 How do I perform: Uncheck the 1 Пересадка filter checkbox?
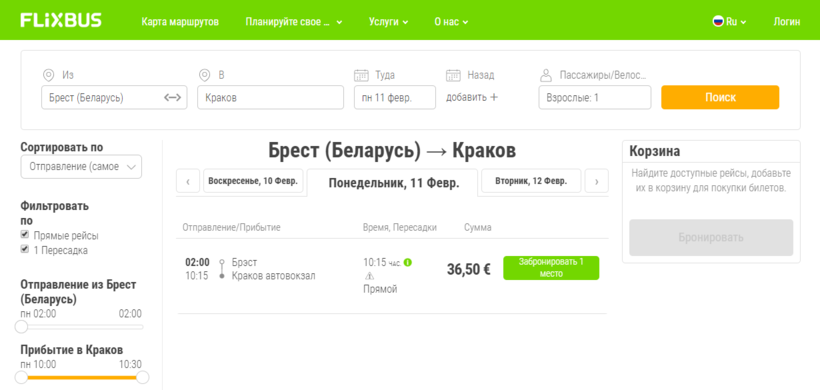point(25,249)
